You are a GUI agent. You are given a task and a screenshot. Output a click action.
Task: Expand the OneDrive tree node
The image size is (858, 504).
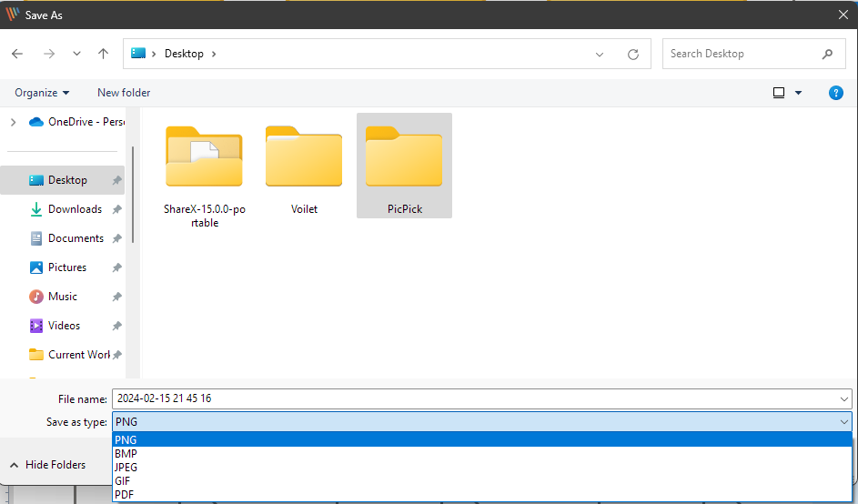(x=13, y=122)
